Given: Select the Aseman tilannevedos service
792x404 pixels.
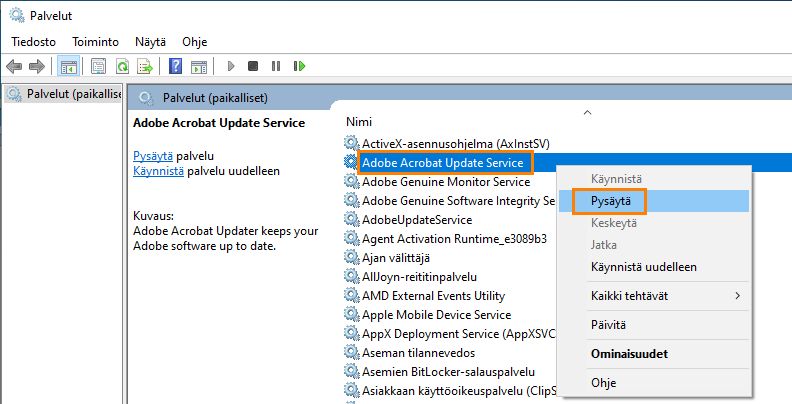Looking at the screenshot, I should 418,352.
